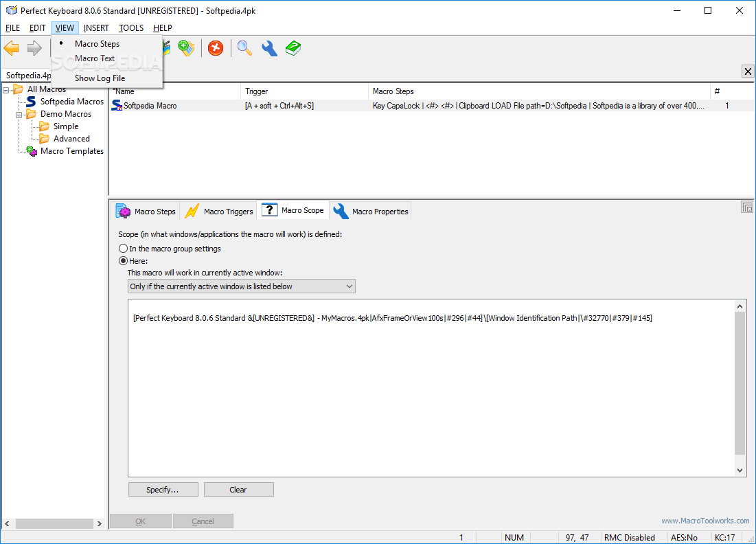Click trigger cell '[A + soft + Ctrl+Alt+S]'
This screenshot has width=756, height=544.
coord(279,106)
